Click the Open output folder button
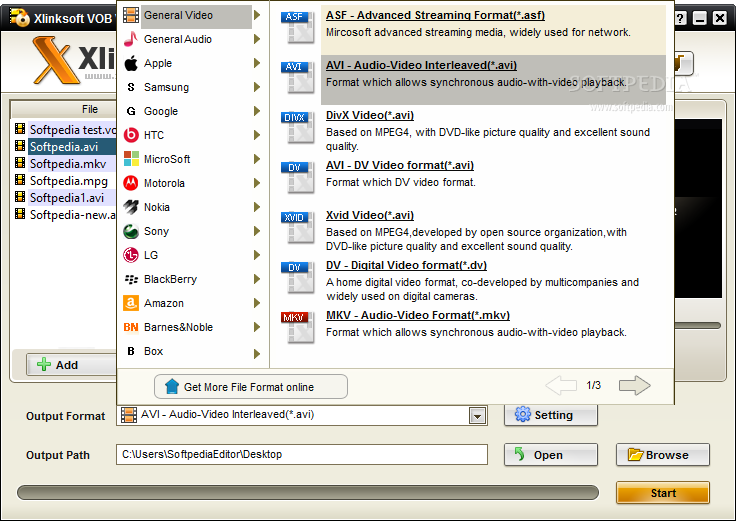The image size is (736, 521). pos(551,455)
